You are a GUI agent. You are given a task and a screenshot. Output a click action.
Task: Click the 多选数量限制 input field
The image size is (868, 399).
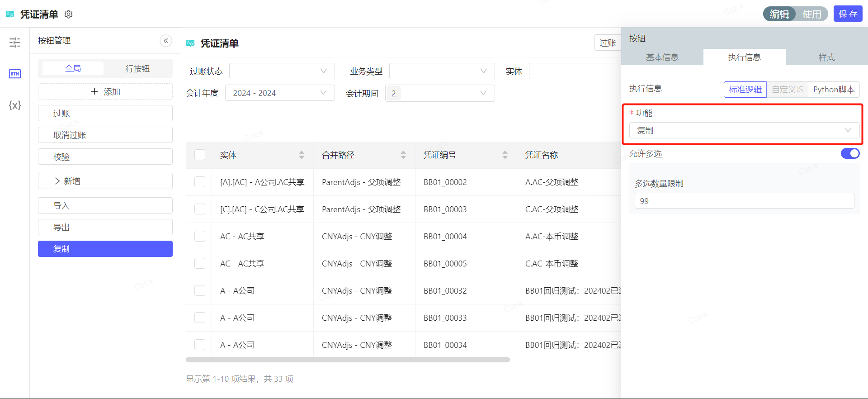pyautogui.click(x=744, y=201)
